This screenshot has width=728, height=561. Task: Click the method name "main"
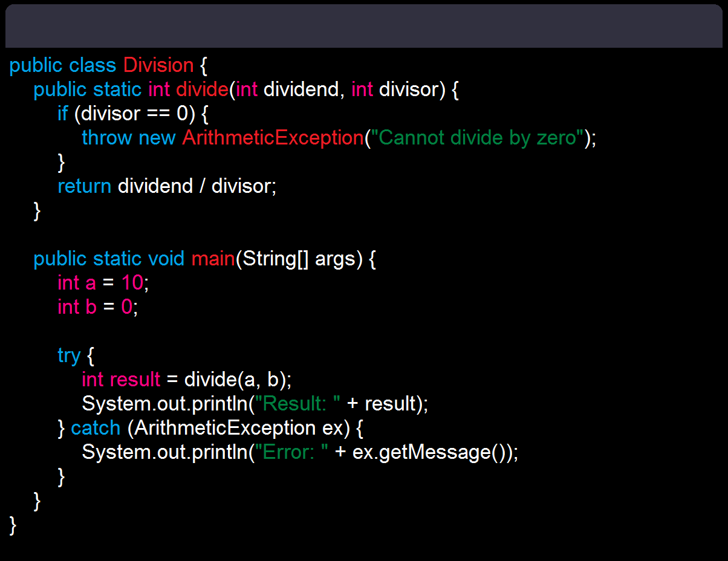point(213,259)
